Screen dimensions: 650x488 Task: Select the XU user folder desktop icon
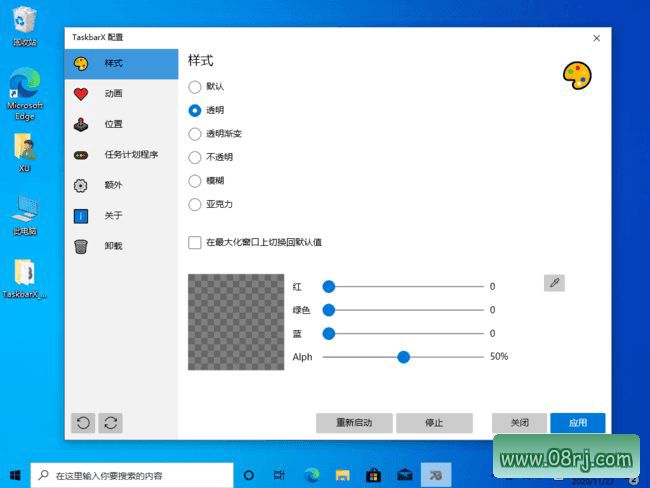click(24, 153)
